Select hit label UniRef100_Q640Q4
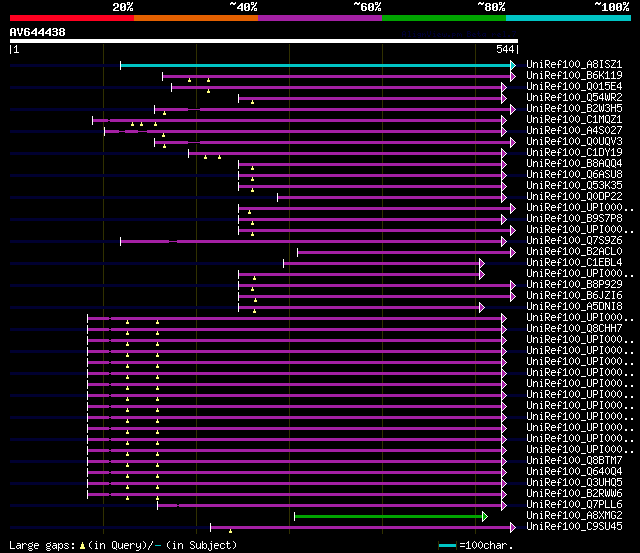 (x=574, y=472)
